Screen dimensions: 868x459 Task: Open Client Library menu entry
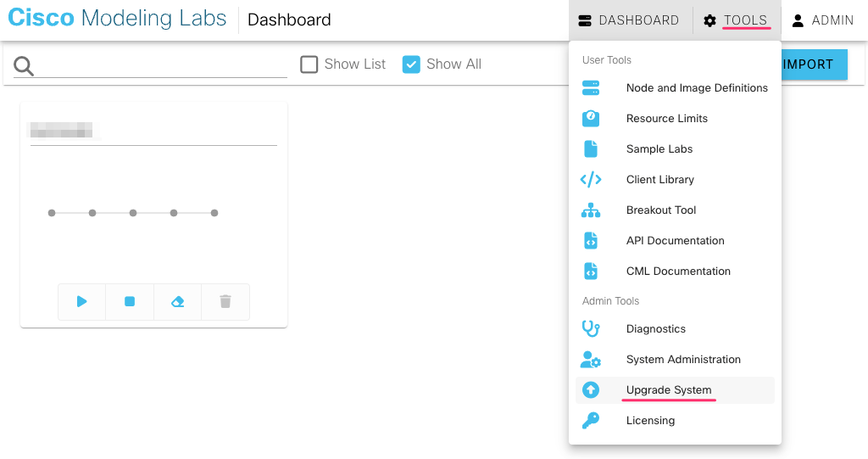[675, 180]
